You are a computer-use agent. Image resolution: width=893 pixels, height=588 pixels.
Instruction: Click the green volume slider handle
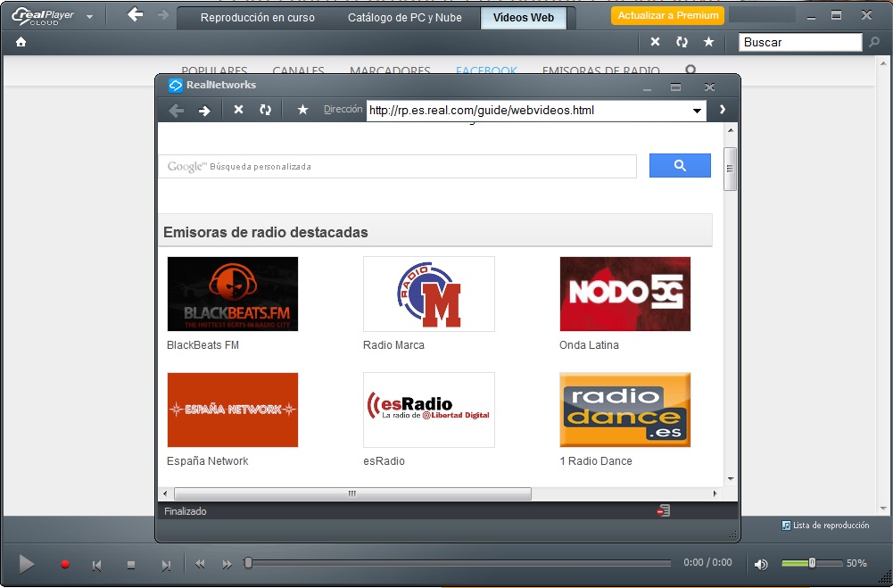tap(812, 563)
